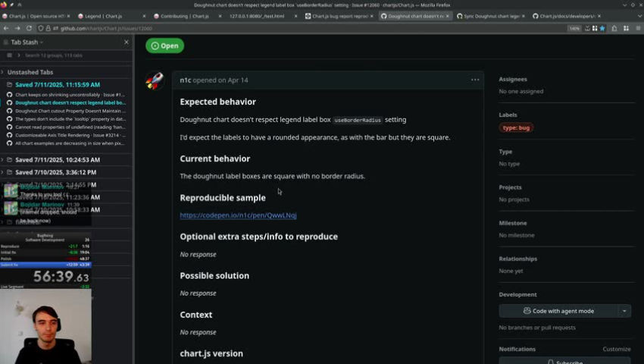Click the browser back arrow icon
Viewport: 644px width, 364px height.
click(6, 28)
